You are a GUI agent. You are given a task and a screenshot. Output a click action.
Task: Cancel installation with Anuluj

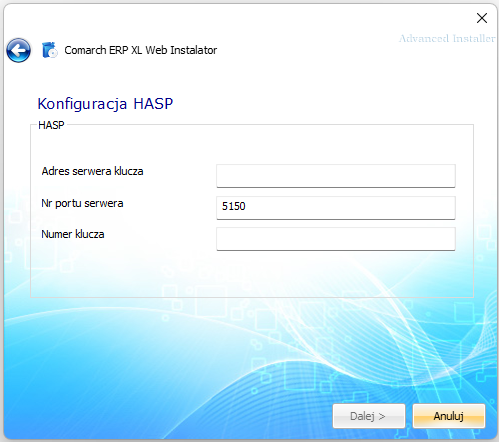[x=449, y=416]
